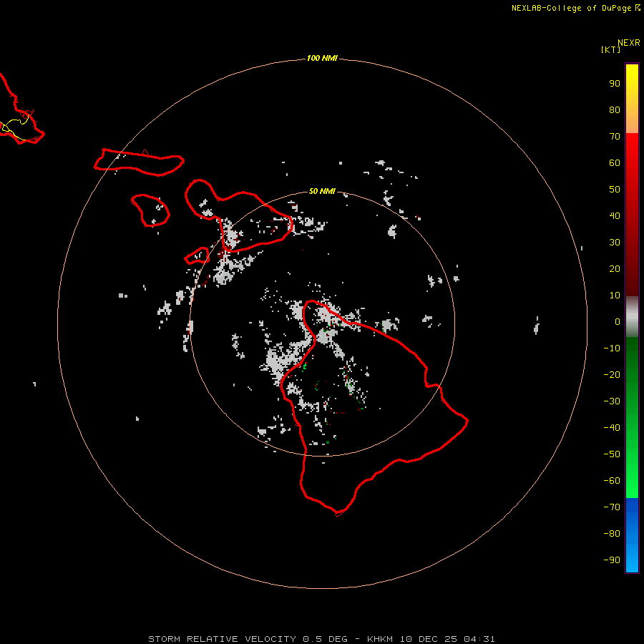Click the 50 value on velocity scale
The width and height of the screenshot is (644, 644).
click(x=615, y=190)
